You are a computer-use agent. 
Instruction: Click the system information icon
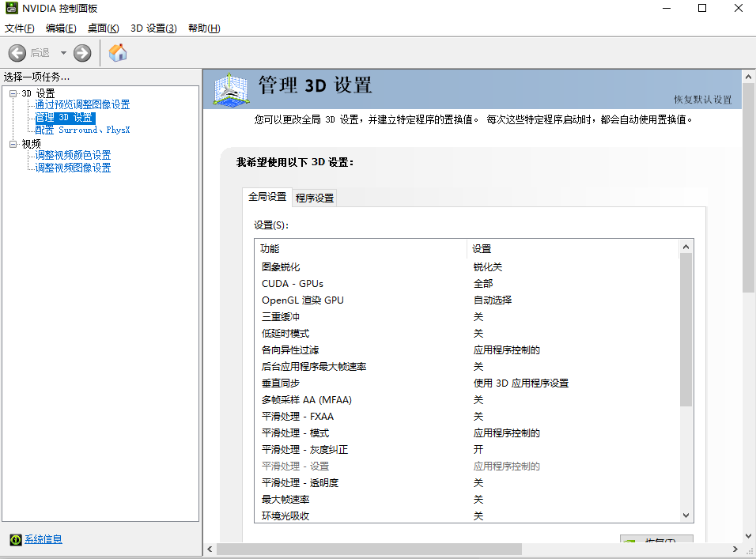click(x=15, y=539)
